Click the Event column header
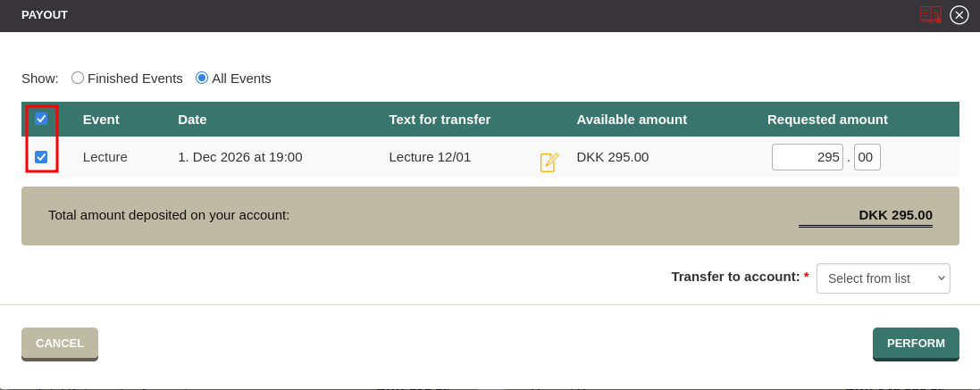 click(101, 119)
